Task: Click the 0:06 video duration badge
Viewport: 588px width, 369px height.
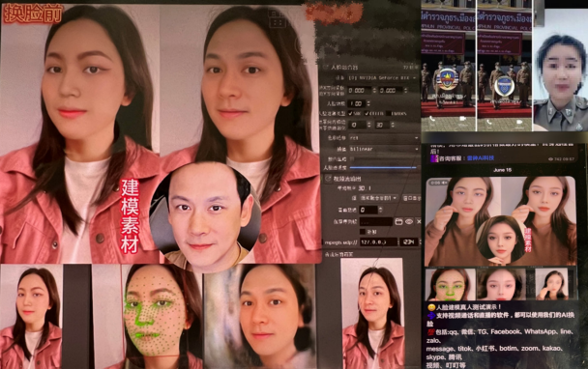Action: 438,183
